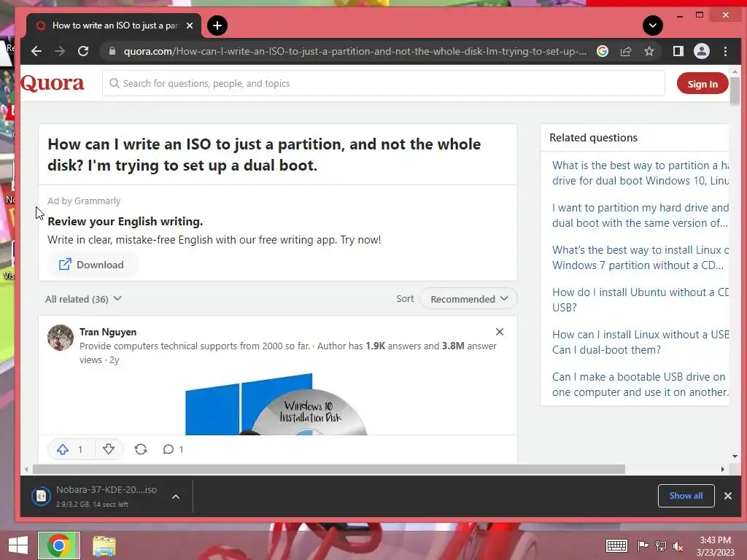This screenshot has width=747, height=560.
Task: Share this page via share icon
Action: (626, 52)
